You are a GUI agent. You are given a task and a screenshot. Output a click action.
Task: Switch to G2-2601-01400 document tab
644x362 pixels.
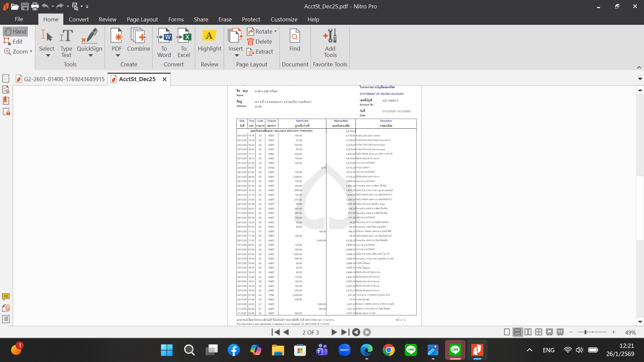click(x=60, y=79)
